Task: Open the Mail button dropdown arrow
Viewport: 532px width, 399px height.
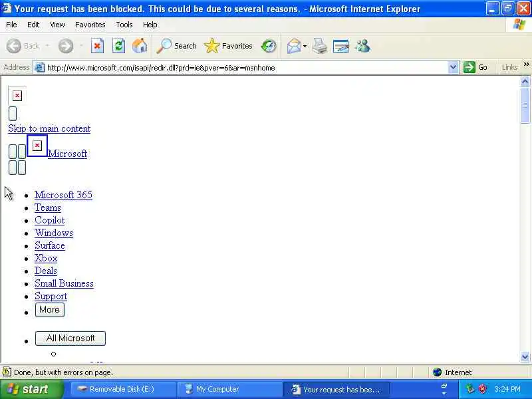Action: [x=305, y=46]
